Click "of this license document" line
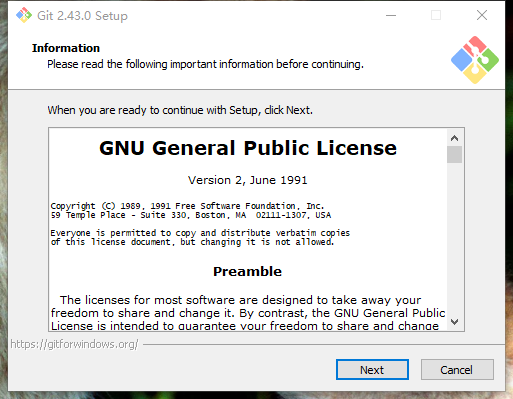The height and width of the screenshot is (399, 513). 192,242
